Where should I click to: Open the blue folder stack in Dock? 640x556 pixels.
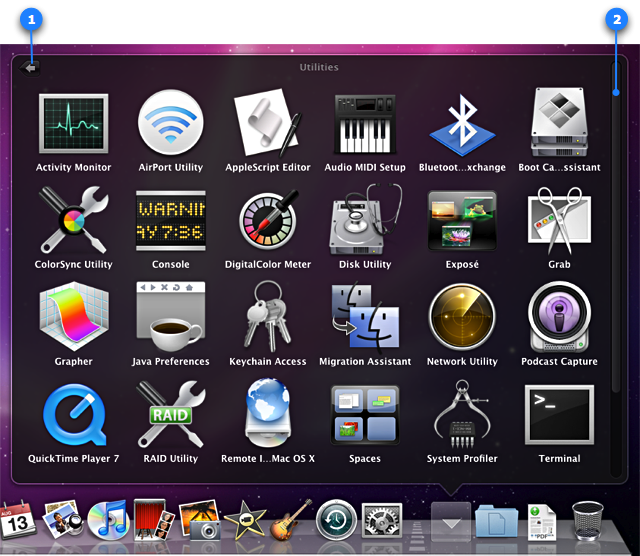[496, 522]
